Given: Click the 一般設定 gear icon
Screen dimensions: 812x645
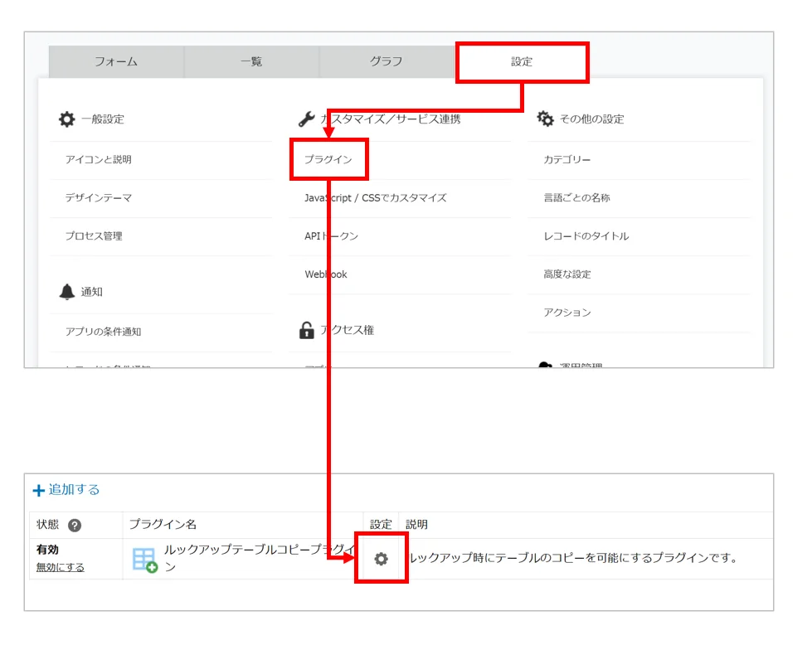Looking at the screenshot, I should 67,119.
